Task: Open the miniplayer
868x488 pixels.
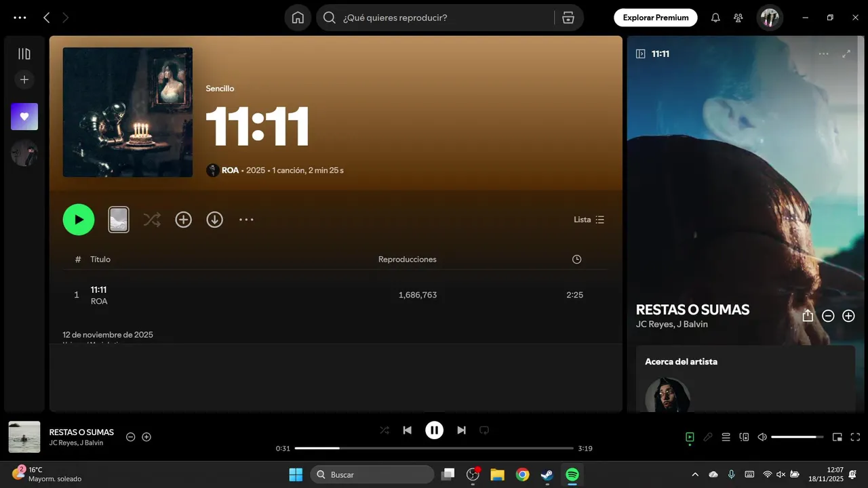Action: click(x=837, y=437)
